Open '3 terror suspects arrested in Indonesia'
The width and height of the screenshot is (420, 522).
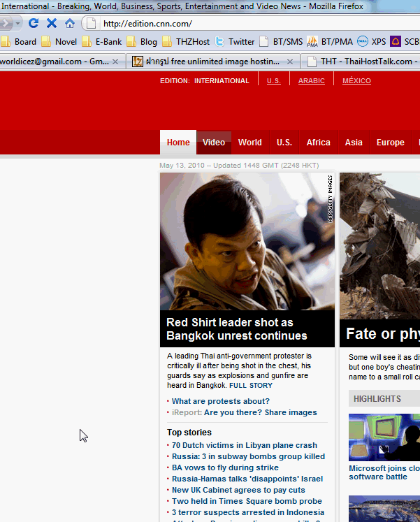pos(248,512)
